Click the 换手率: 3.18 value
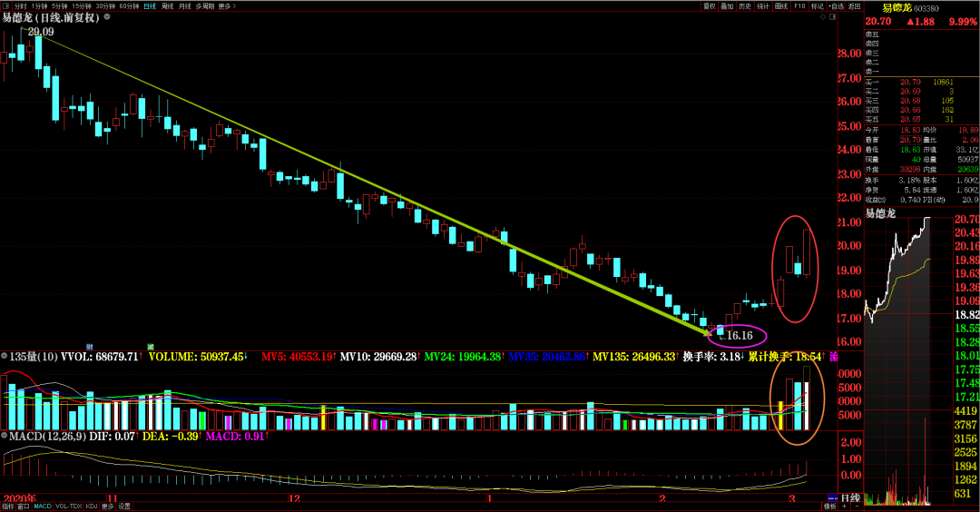This screenshot has height=512, width=980. point(712,357)
